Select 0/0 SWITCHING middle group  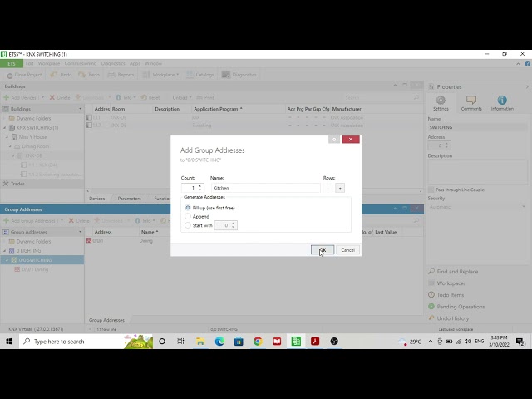click(35, 260)
